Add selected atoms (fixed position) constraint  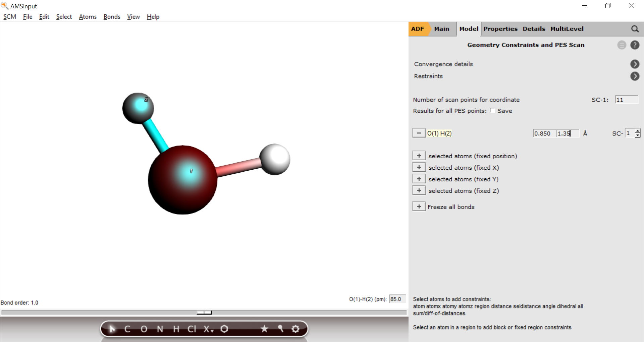419,156
